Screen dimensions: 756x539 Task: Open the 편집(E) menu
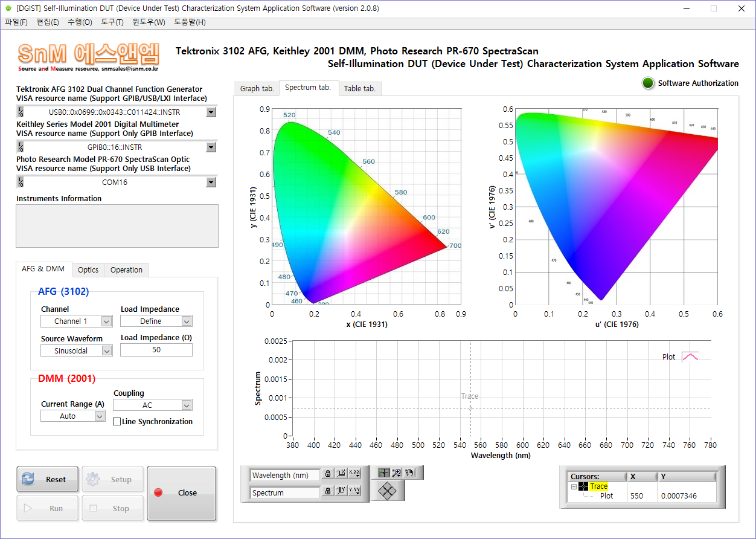pyautogui.click(x=48, y=22)
